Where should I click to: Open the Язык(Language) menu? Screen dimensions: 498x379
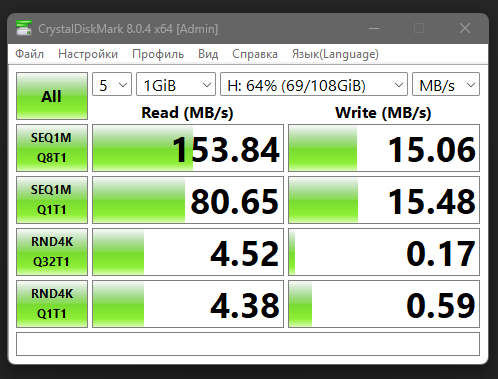tap(335, 54)
